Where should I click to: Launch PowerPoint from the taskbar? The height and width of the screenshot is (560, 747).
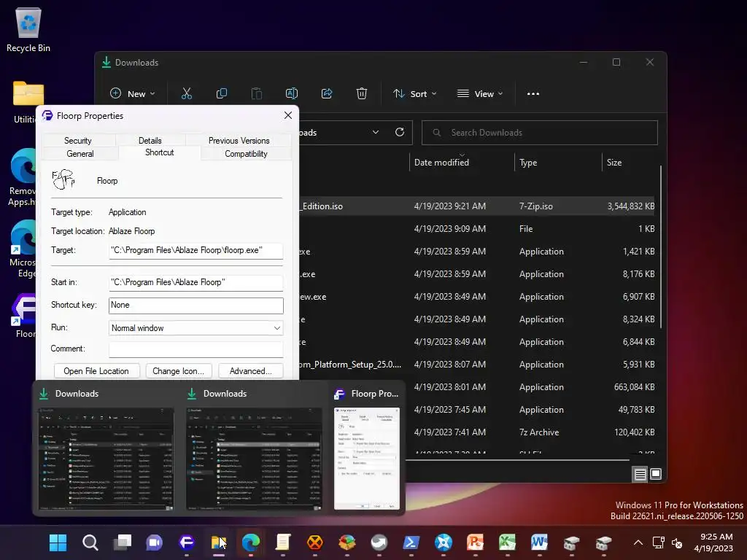[x=476, y=542]
